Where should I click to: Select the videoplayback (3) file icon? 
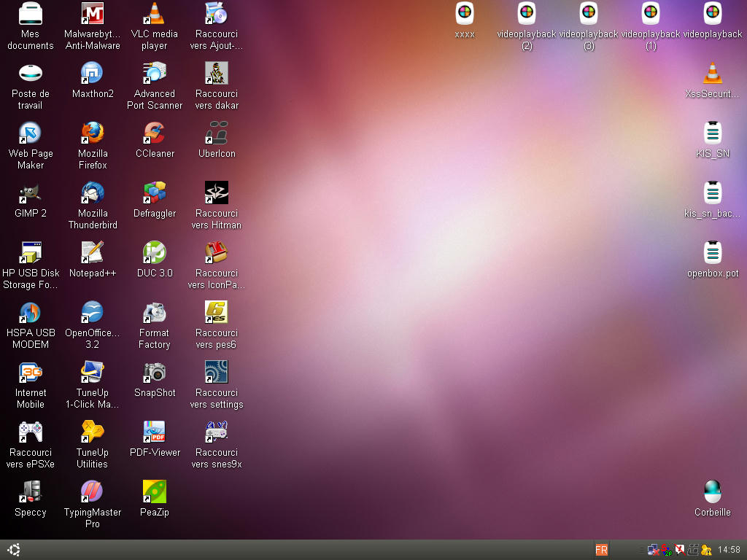coord(589,13)
